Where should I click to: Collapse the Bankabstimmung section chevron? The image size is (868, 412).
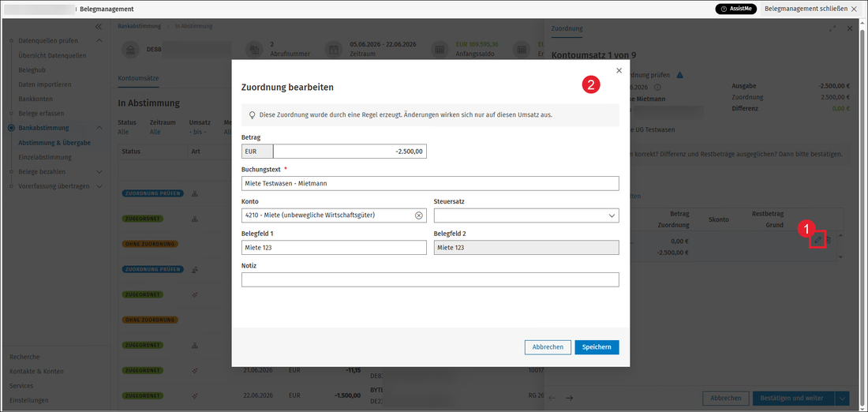99,128
